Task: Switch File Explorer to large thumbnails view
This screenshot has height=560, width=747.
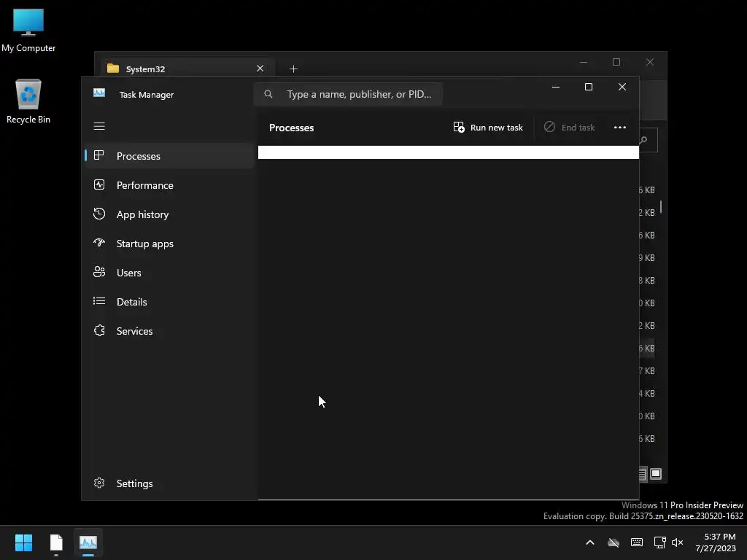Action: point(656,474)
